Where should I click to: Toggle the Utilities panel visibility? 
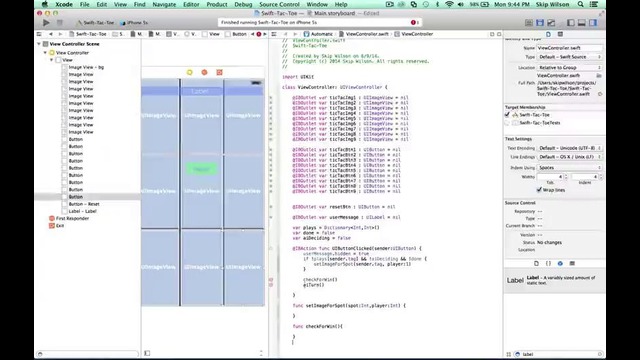(x=593, y=23)
